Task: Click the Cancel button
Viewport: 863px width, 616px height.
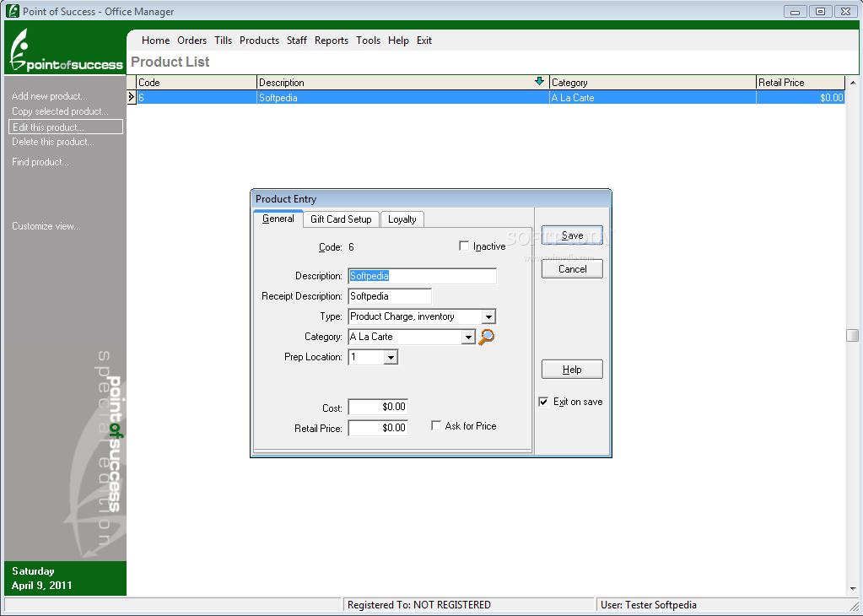Action: pyautogui.click(x=572, y=268)
